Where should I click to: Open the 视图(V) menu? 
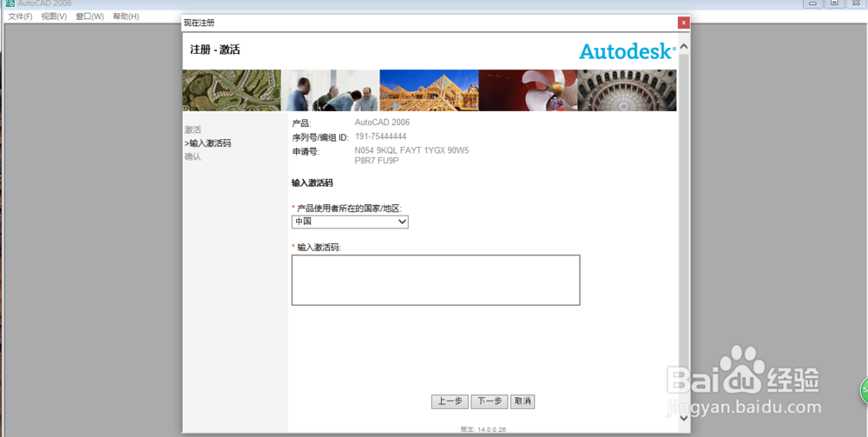(x=54, y=17)
